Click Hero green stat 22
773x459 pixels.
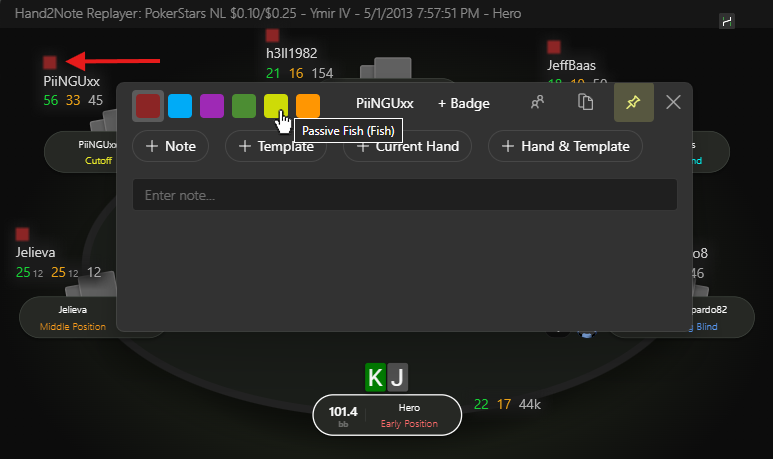pyautogui.click(x=481, y=404)
